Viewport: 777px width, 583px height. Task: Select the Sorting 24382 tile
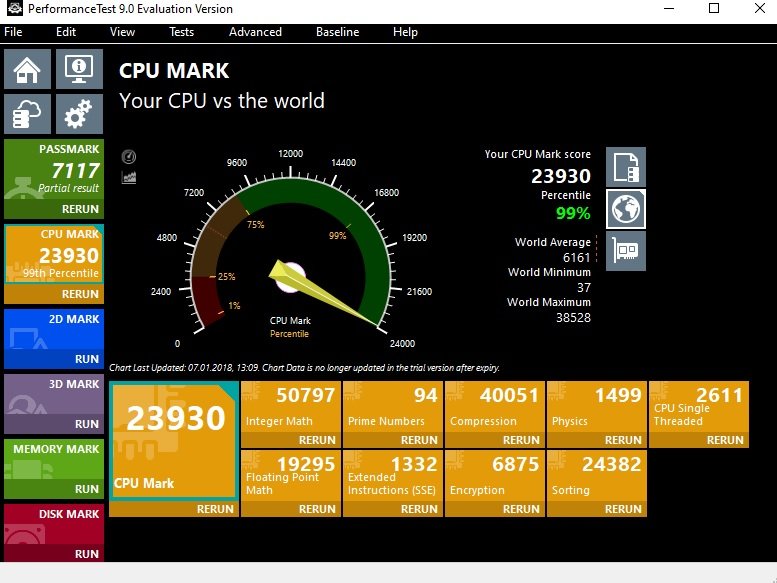(x=597, y=476)
